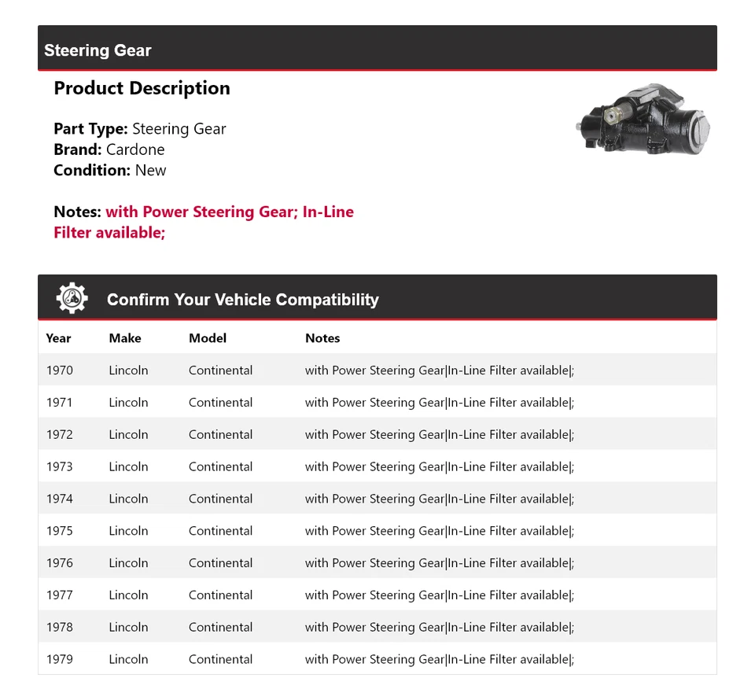Select the 1971 year cell
The image size is (755, 700).
[59, 403]
